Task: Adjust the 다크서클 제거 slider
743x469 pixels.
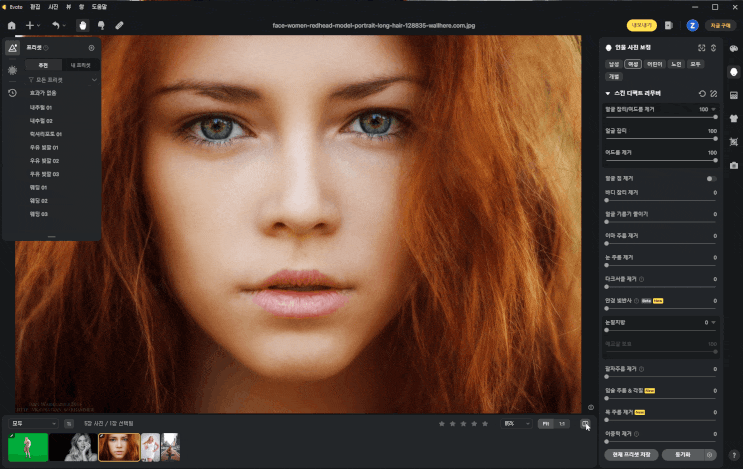Action: point(661,287)
